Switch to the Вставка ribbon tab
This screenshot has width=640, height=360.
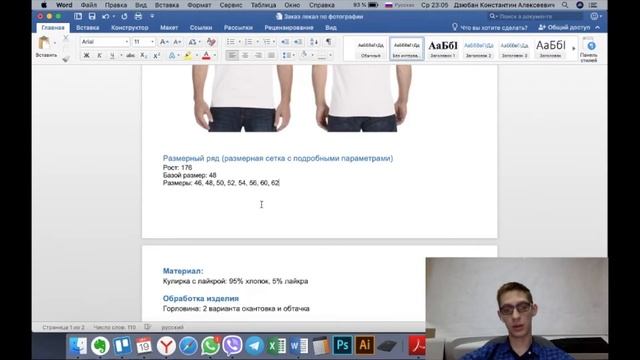(88, 28)
